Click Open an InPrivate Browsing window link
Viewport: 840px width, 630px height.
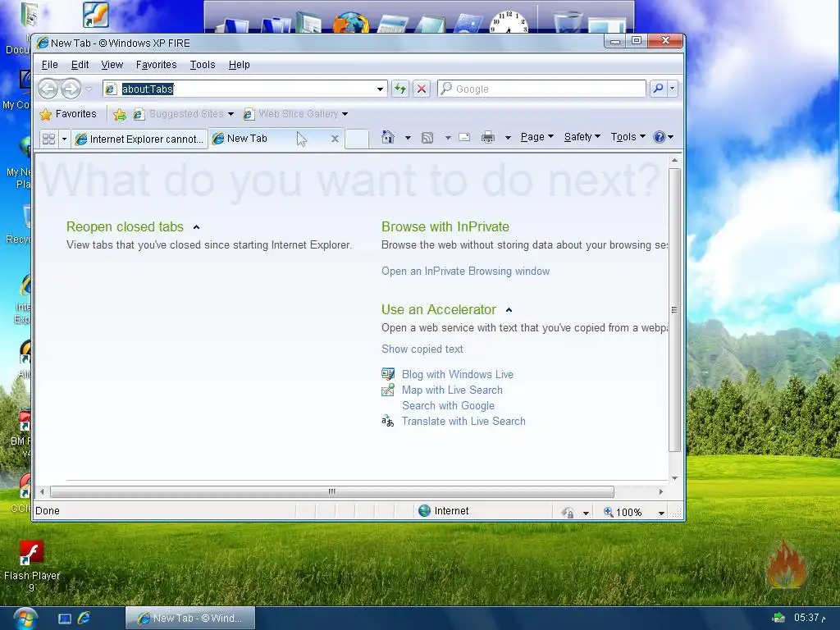point(466,271)
